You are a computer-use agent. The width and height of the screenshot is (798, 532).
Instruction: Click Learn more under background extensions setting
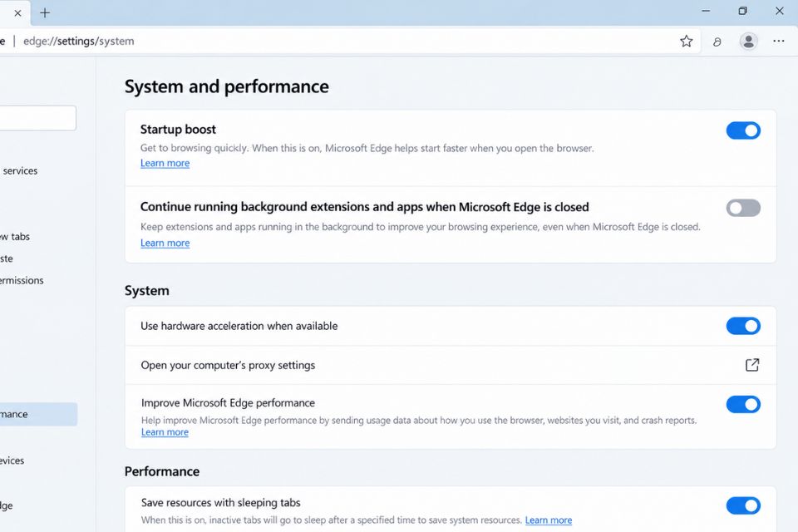coord(165,244)
